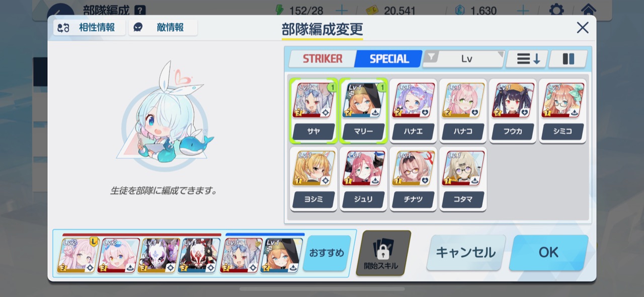Switch the list layout view icon
644x297 pixels.
pyautogui.click(x=568, y=59)
